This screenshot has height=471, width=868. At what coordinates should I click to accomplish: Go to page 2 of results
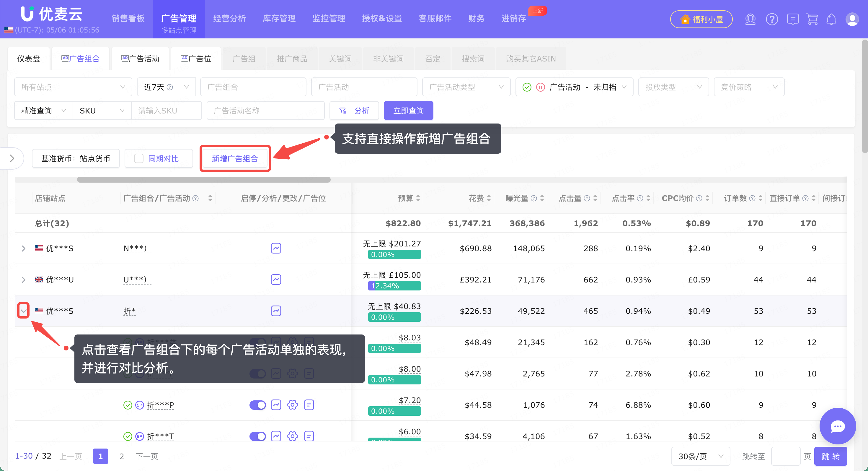pyautogui.click(x=122, y=456)
